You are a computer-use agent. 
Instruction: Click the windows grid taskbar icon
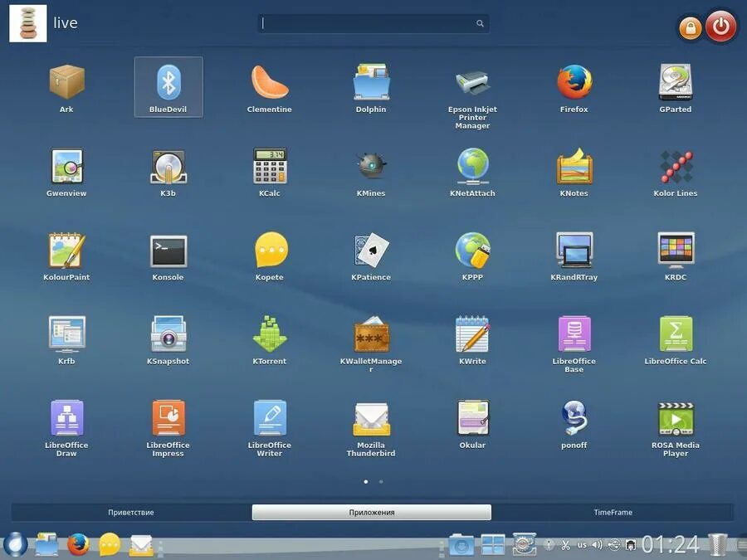(493, 544)
